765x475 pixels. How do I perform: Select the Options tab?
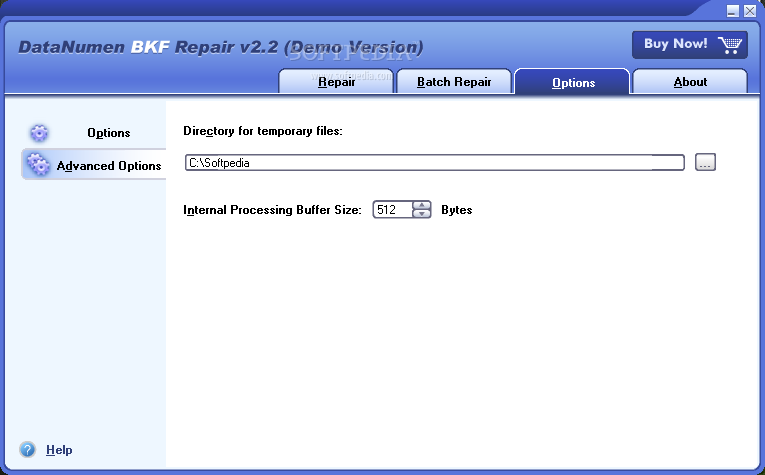(573, 82)
